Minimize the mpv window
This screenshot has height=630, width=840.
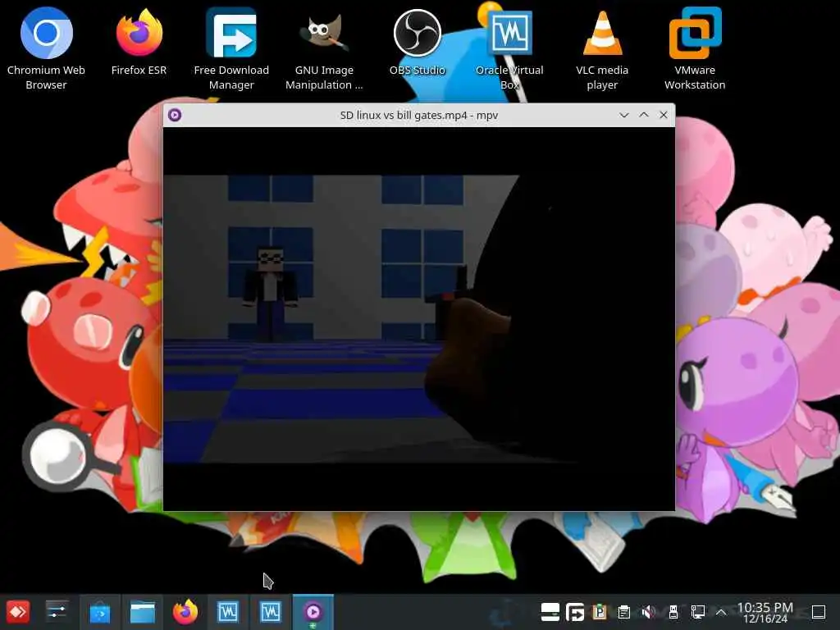[x=624, y=115]
